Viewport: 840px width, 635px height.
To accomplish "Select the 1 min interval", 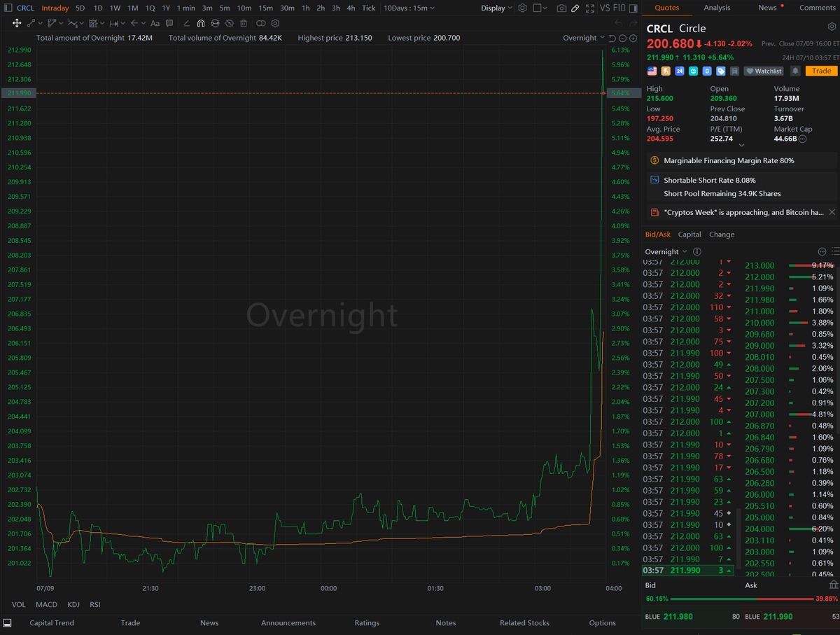I will coord(185,8).
